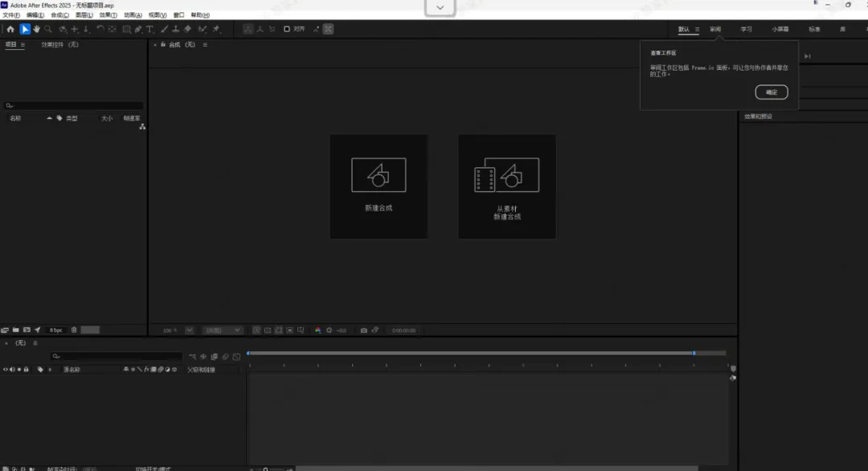Click 确定 in the review workspace popup

(771, 92)
